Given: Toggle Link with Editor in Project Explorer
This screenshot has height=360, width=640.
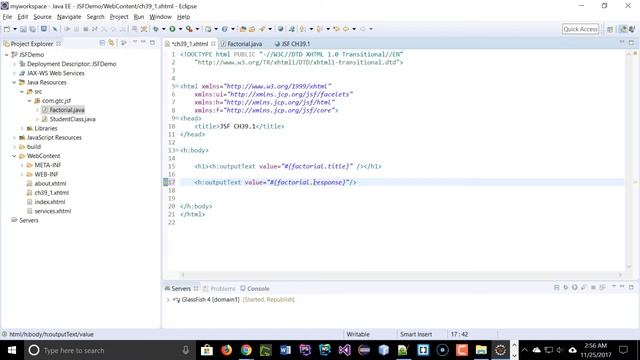Looking at the screenshot, I should coord(111,43).
